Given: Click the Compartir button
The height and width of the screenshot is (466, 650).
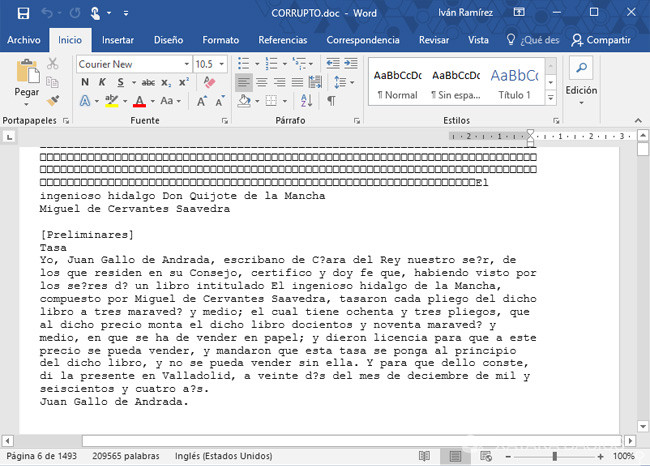Looking at the screenshot, I should tap(600, 40).
